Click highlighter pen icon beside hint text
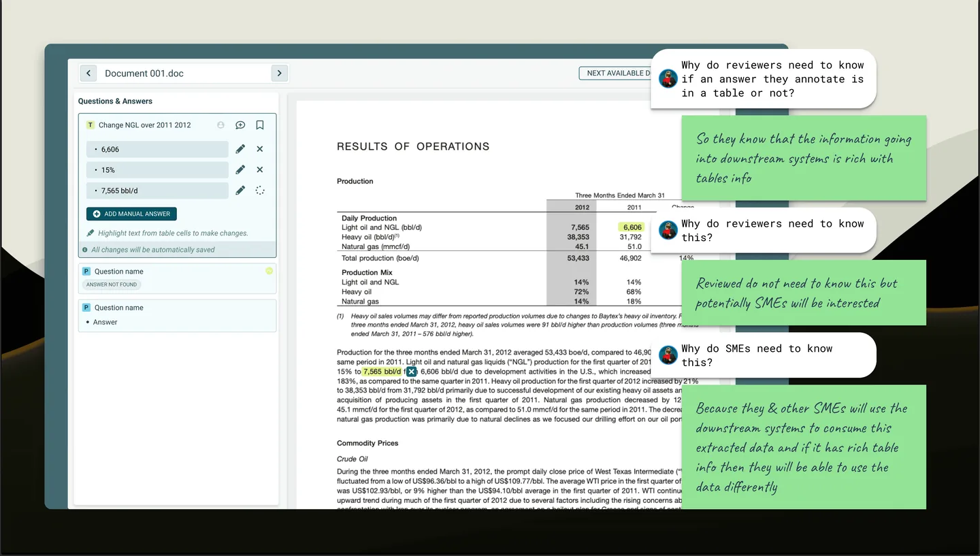 (91, 233)
